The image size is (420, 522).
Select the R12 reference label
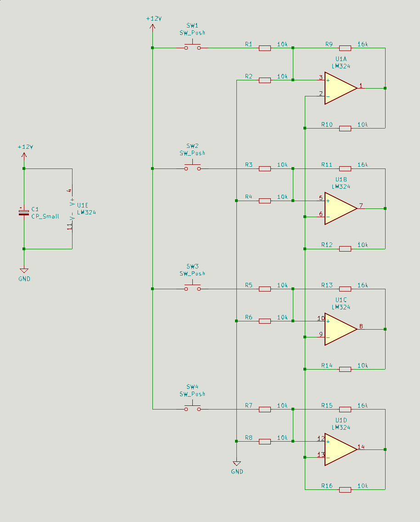327,245
